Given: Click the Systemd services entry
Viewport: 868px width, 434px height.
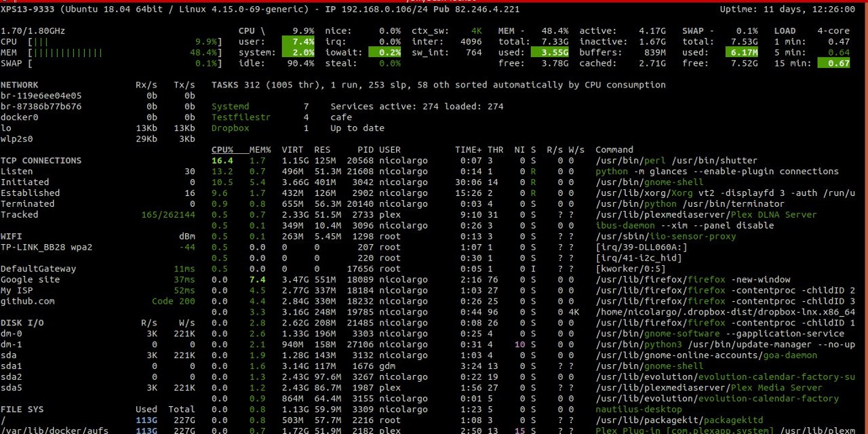Looking at the screenshot, I should 357,106.
